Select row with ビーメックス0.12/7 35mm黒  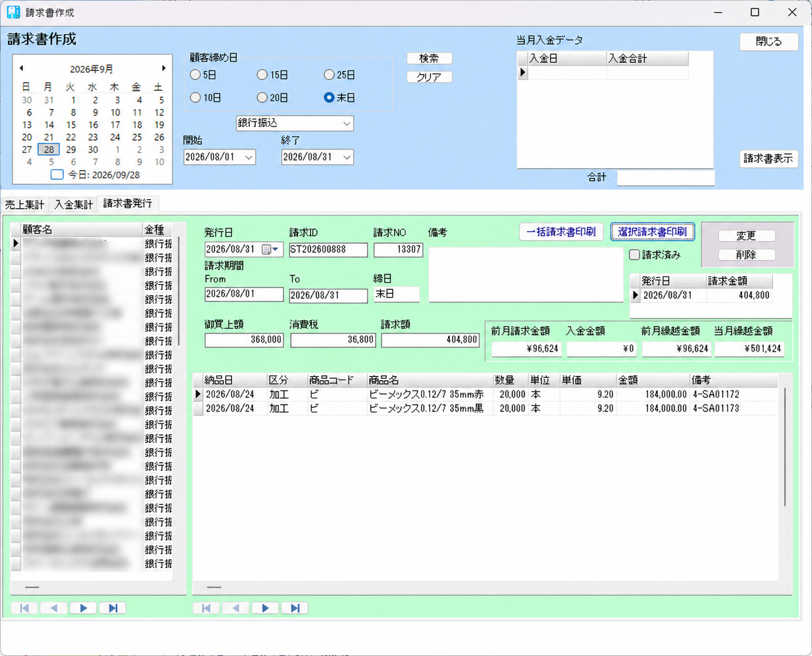click(x=486, y=408)
